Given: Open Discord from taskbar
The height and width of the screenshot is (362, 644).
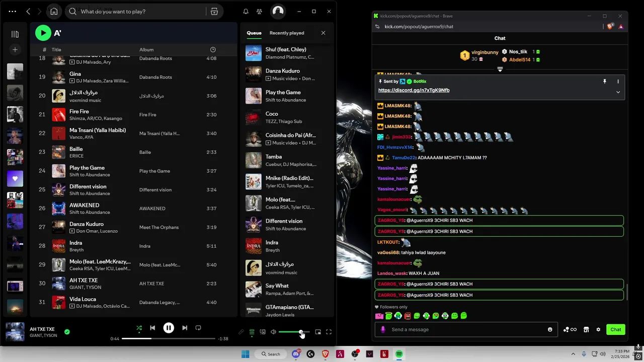Looking at the screenshot, I should click(x=296, y=354).
